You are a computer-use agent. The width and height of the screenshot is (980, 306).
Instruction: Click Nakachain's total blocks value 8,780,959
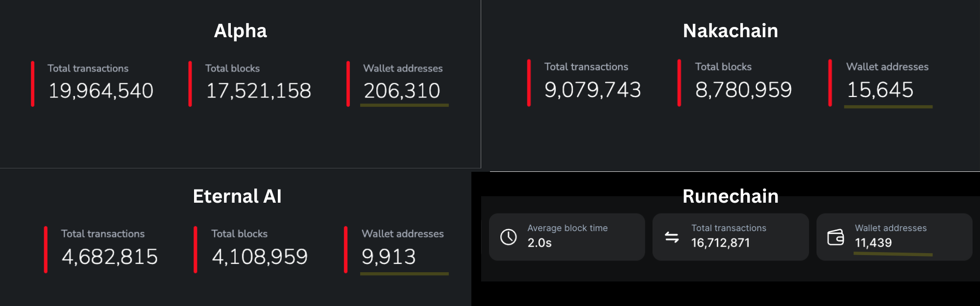[743, 90]
